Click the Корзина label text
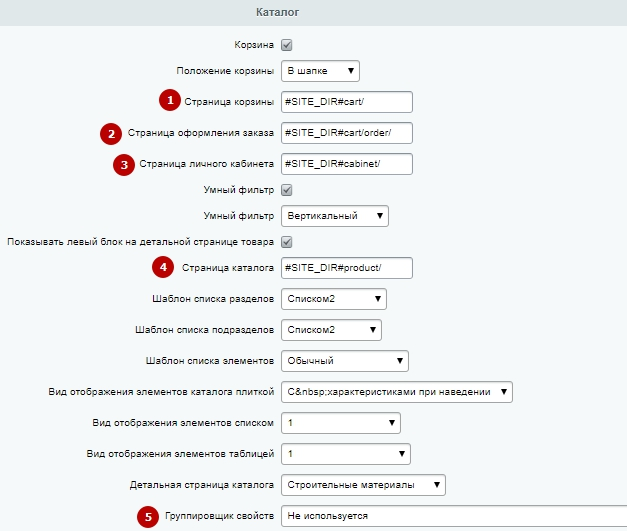 point(254,45)
